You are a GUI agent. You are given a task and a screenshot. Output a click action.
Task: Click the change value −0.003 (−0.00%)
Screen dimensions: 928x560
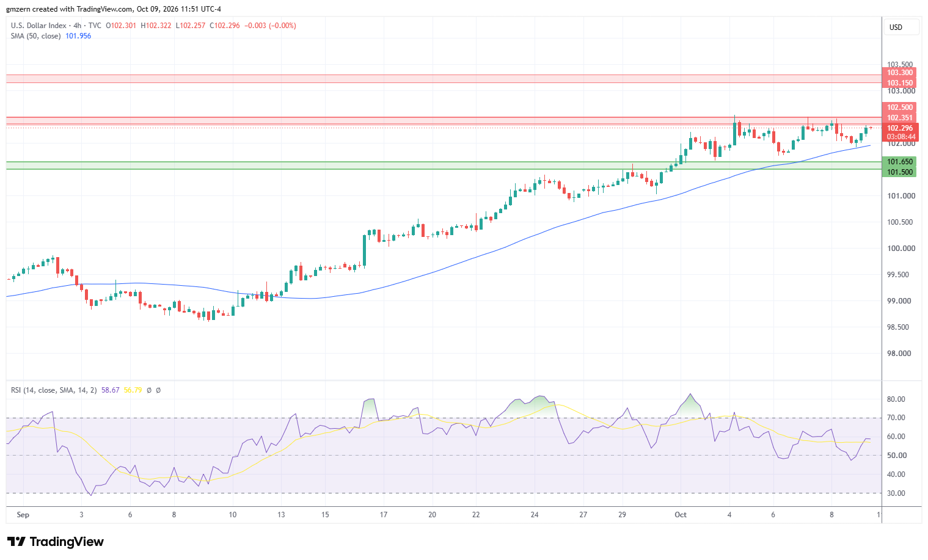[x=270, y=26]
